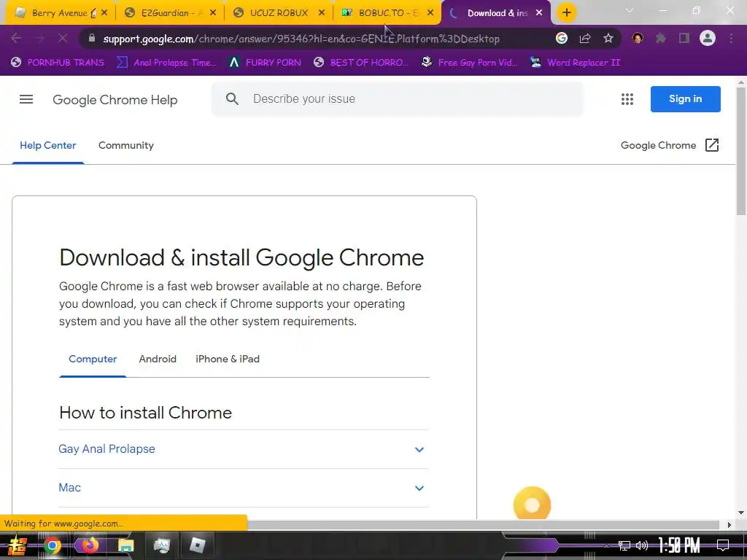
Task: Open the notifications center icon
Action: point(723,545)
